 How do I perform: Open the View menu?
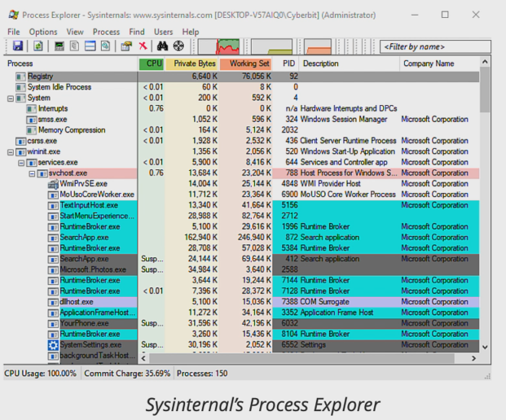click(x=75, y=32)
